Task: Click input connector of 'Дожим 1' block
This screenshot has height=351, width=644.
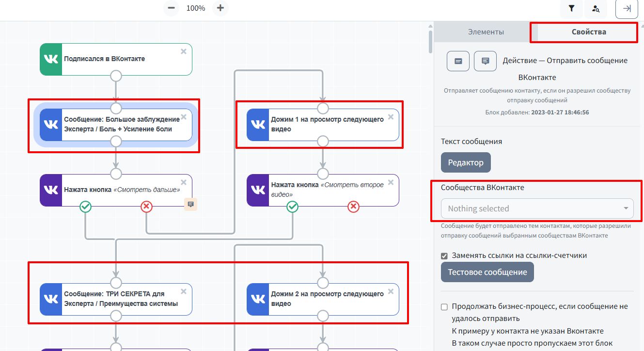Action: pos(323,108)
